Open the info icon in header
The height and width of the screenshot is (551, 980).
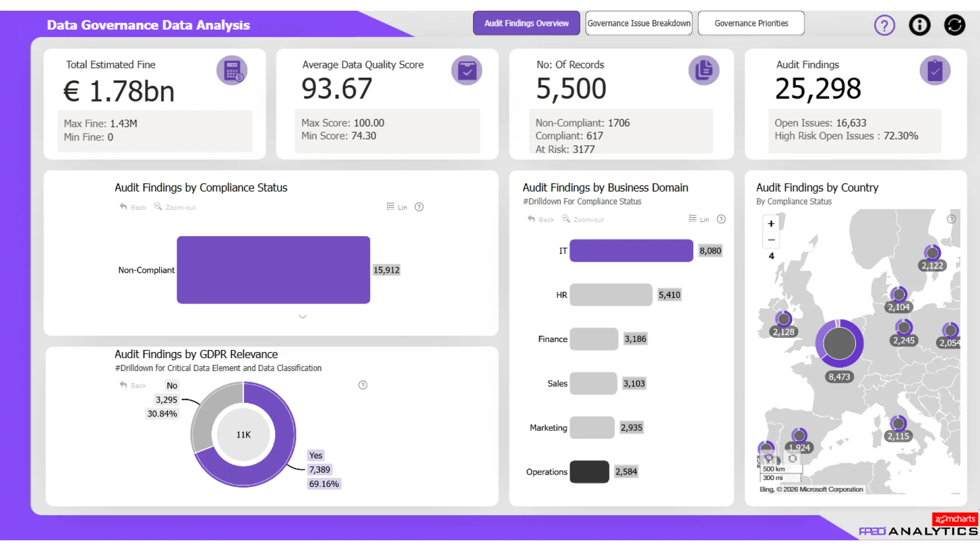click(919, 25)
